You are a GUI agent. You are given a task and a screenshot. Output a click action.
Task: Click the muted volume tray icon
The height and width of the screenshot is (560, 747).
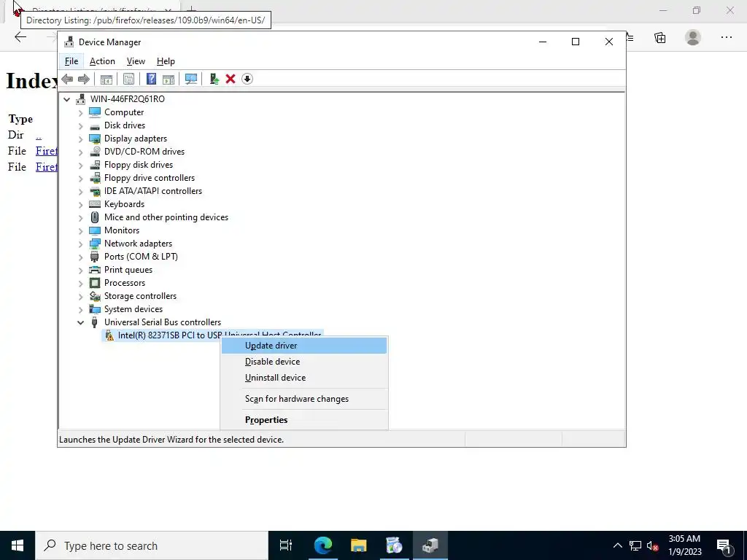pyautogui.click(x=653, y=545)
